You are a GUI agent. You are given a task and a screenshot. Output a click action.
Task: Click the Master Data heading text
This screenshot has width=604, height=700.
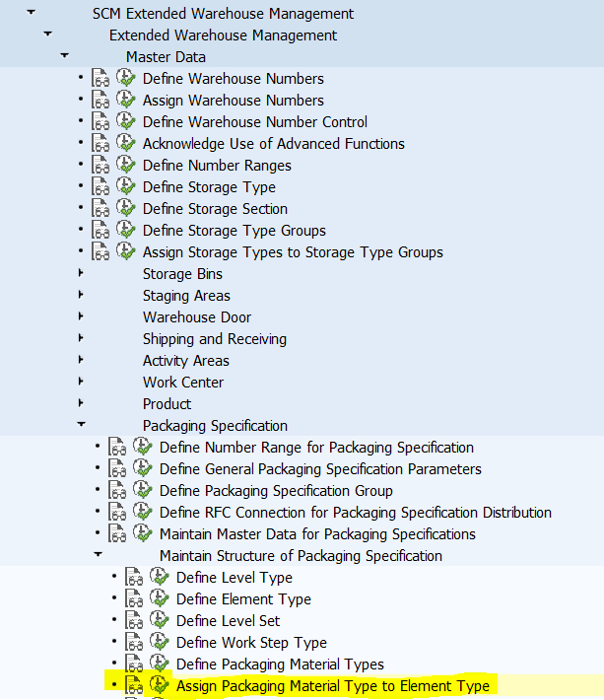pyautogui.click(x=166, y=57)
